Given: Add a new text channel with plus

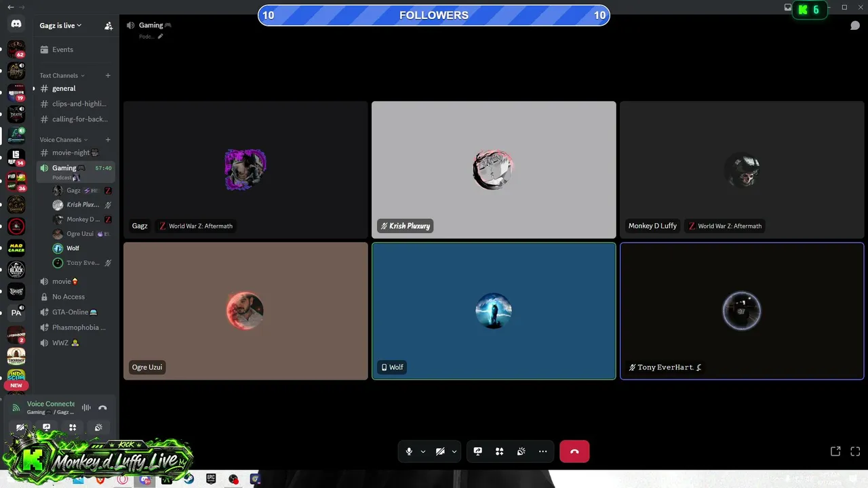Looking at the screenshot, I should click(108, 75).
